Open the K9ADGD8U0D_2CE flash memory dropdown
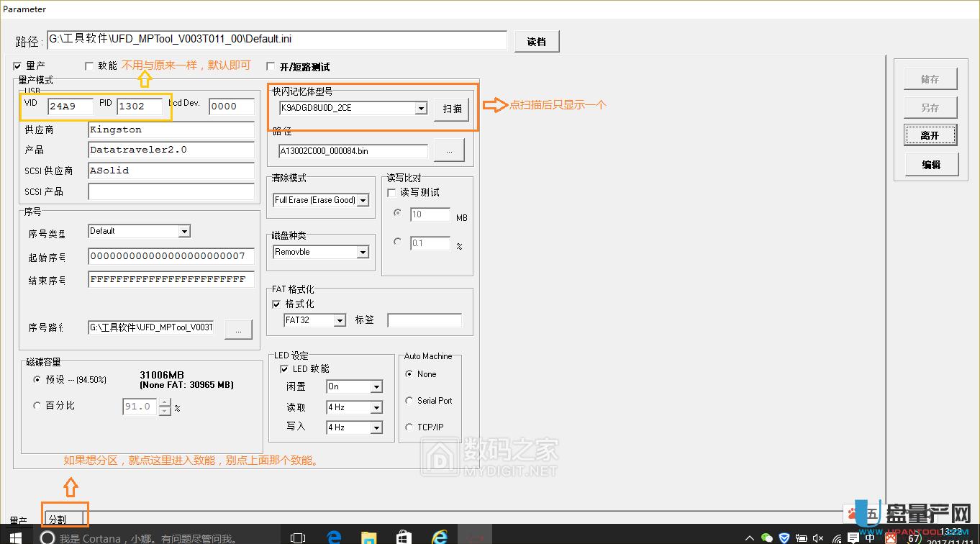The image size is (980, 544). point(421,109)
